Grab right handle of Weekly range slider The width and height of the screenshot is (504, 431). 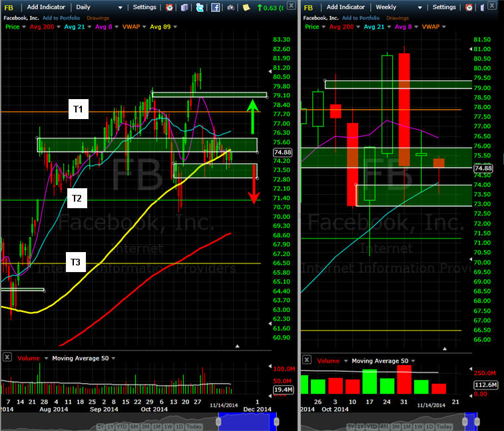(x=477, y=422)
